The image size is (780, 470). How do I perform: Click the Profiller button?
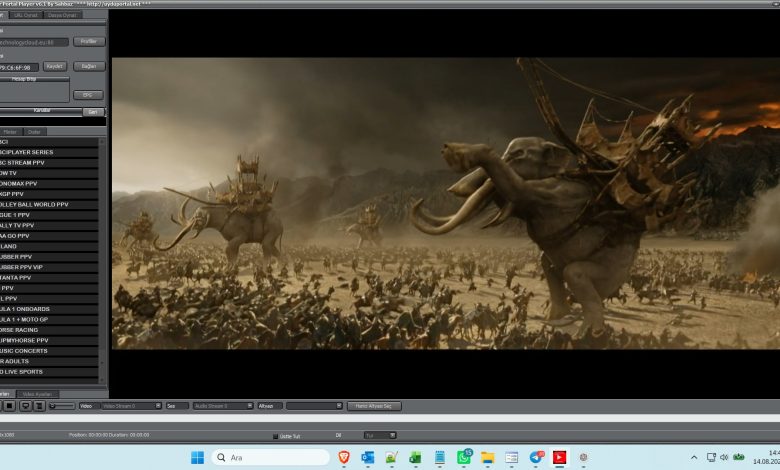pyautogui.click(x=89, y=41)
